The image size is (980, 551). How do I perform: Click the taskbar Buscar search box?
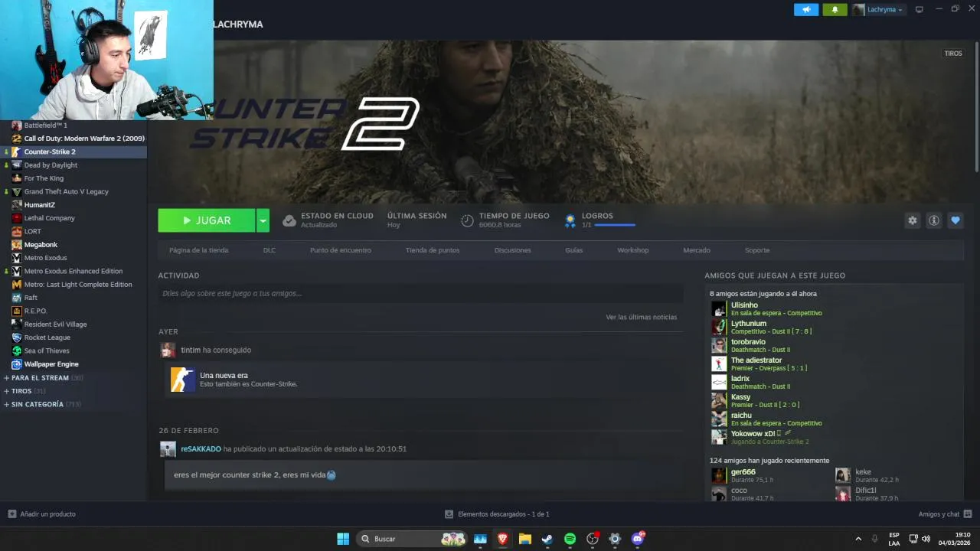point(413,539)
